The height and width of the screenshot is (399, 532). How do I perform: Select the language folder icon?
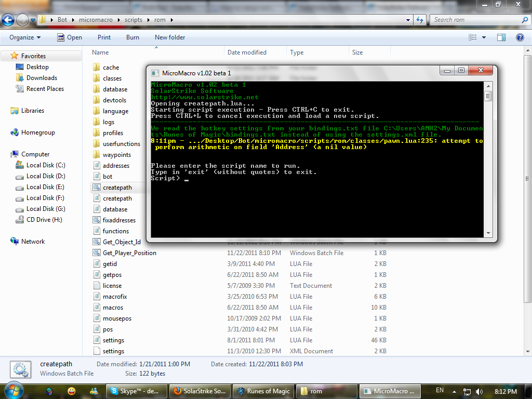[96, 111]
